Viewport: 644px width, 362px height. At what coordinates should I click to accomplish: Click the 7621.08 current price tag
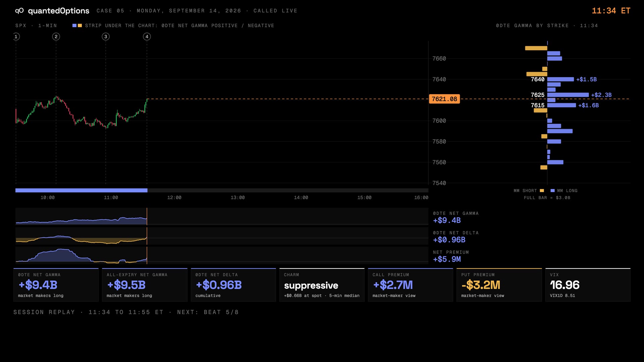point(444,99)
